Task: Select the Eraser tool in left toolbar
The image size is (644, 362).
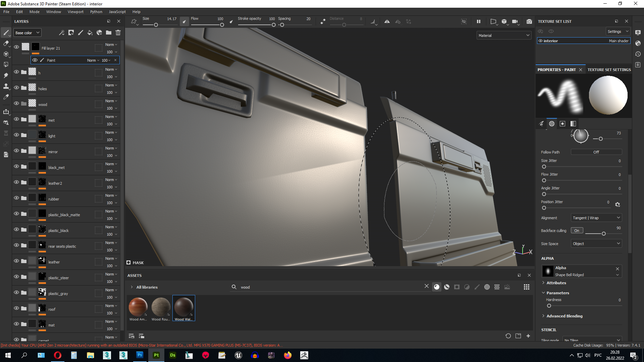Action: 6,43
